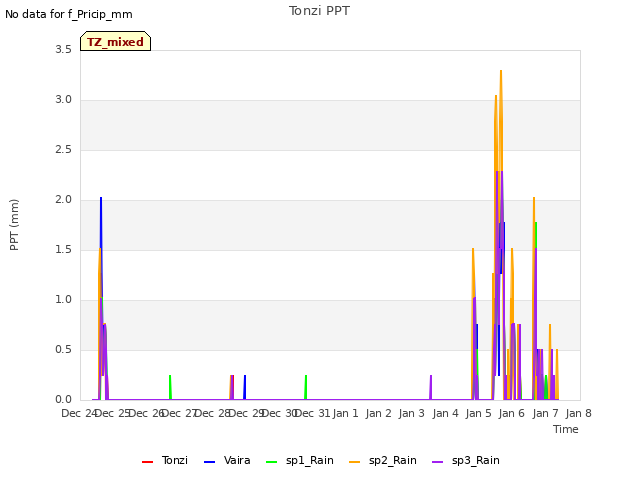The width and height of the screenshot is (640, 480).
Task: Click the Time x-axis label
Action: pyautogui.click(x=566, y=429)
